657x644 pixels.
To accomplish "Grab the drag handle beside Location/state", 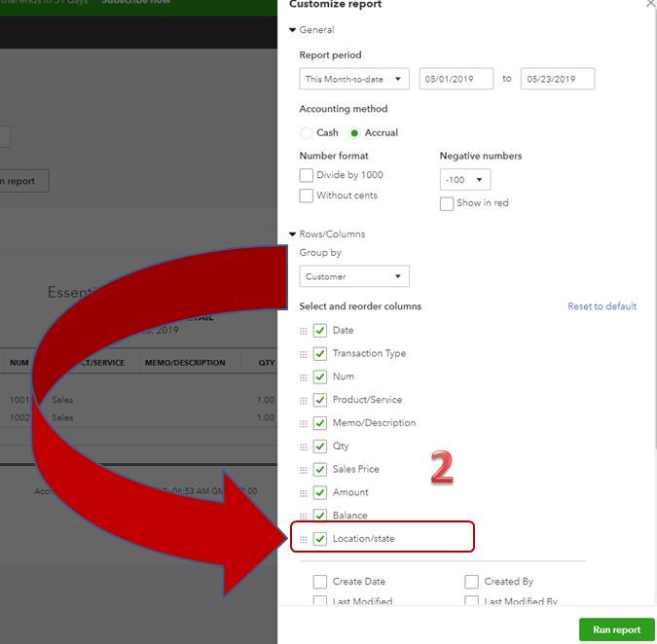I will [304, 540].
